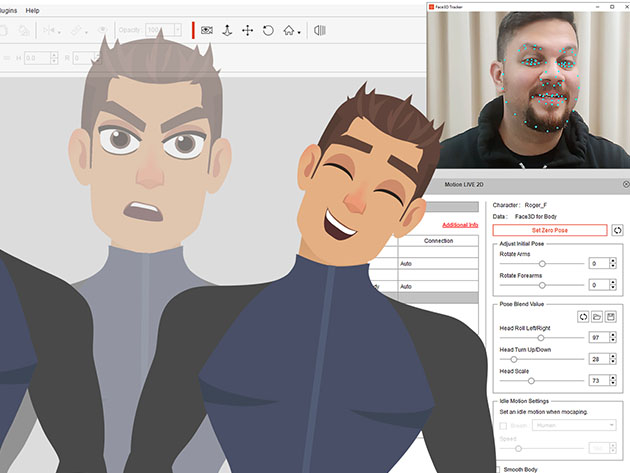Close the Motion LIVE 2D panel

[626, 184]
